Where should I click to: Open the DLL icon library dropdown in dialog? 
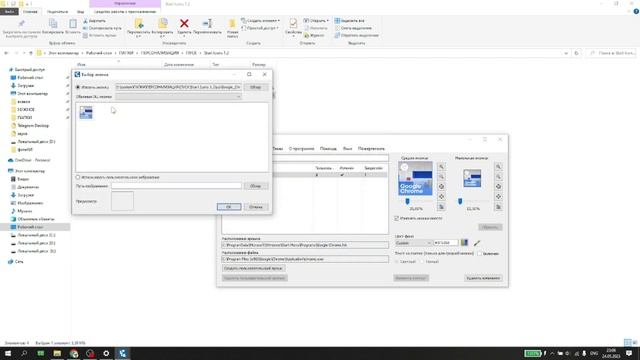click(x=178, y=97)
